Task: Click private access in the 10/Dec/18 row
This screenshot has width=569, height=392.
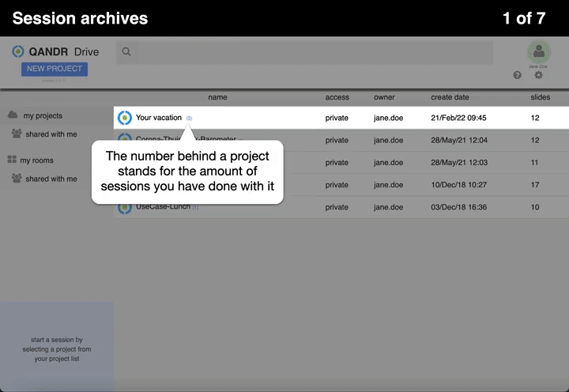Action: pos(337,185)
